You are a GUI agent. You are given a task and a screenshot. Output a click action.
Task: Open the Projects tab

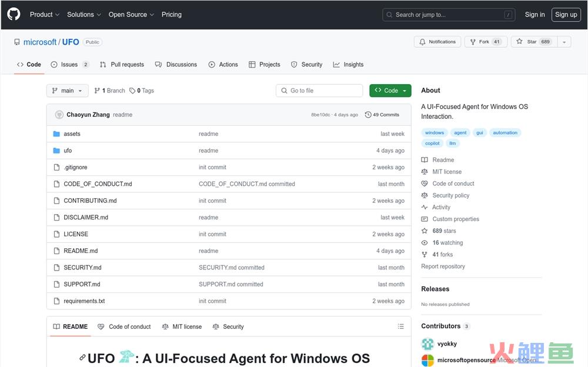pyautogui.click(x=265, y=65)
